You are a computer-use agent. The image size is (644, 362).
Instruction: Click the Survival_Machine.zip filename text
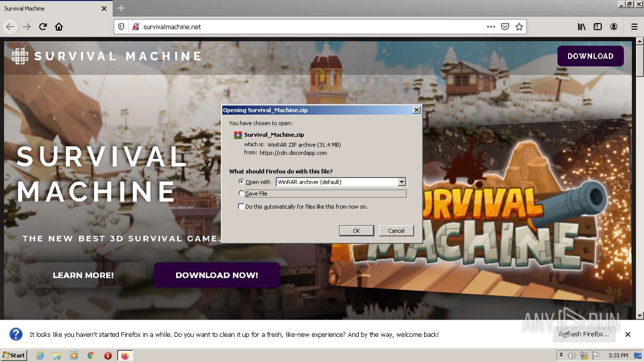274,135
